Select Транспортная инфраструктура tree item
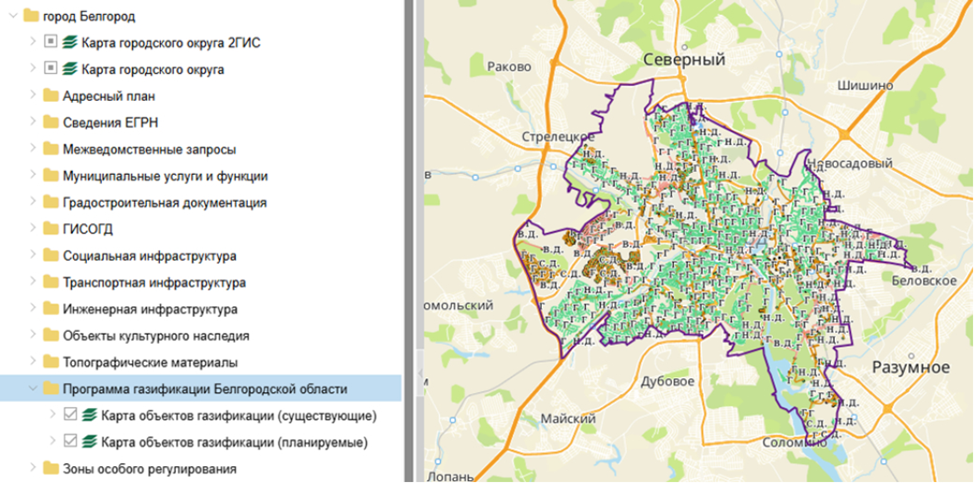The height and width of the screenshot is (483, 974). coord(154,283)
